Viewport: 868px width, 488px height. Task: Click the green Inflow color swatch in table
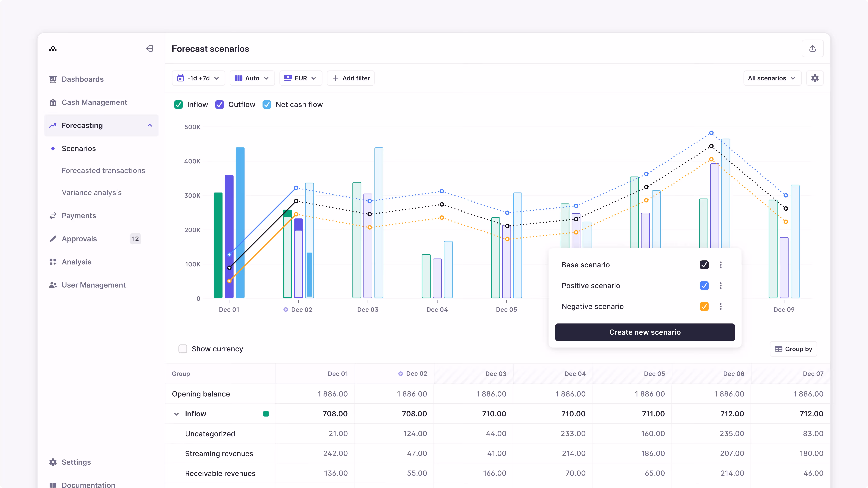(x=266, y=414)
